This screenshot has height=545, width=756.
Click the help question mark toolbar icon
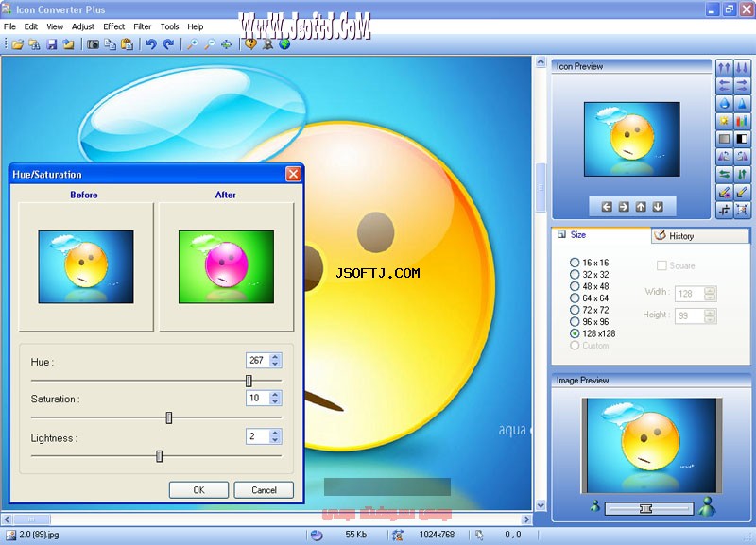[250, 44]
